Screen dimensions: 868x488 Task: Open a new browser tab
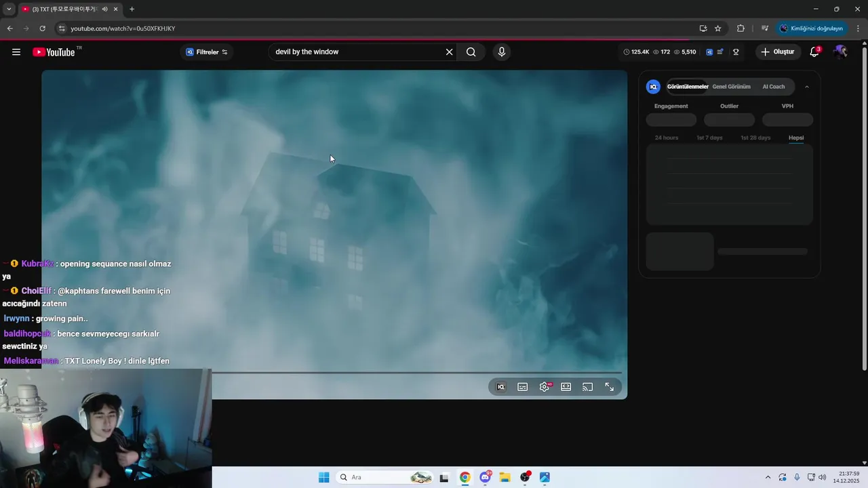coord(132,9)
